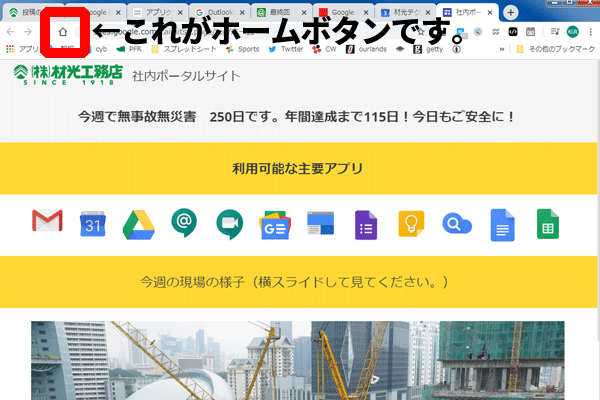Open the Twitter bookmark

click(286, 49)
